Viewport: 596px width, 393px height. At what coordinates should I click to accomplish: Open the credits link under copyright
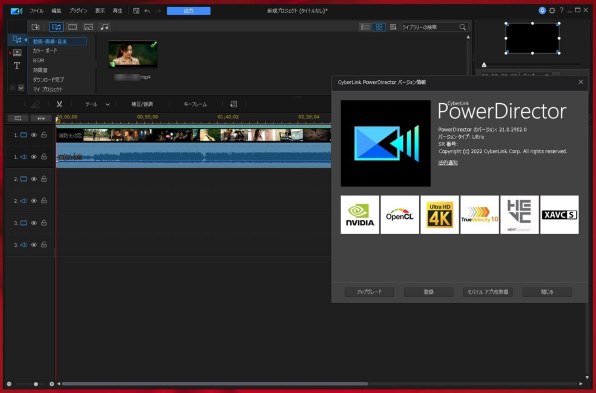click(448, 163)
